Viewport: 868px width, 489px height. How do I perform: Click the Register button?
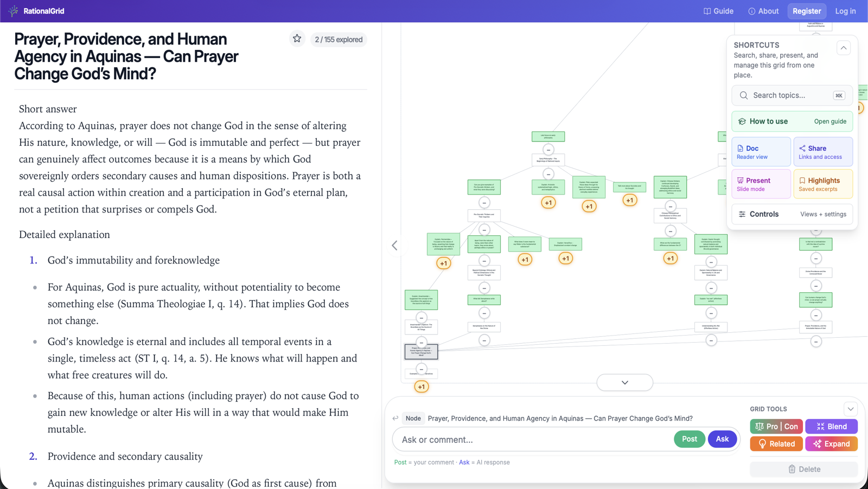(x=807, y=11)
